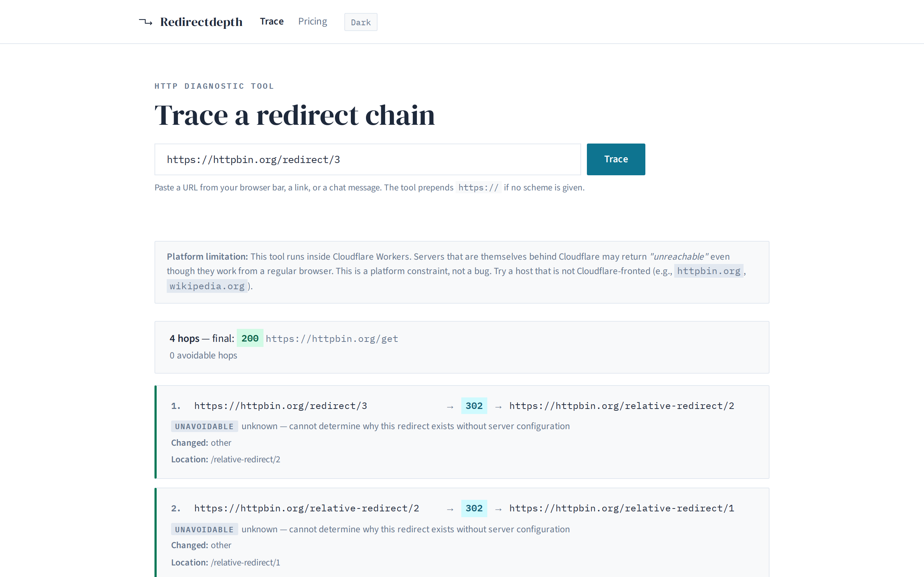The width and height of the screenshot is (924, 577).
Task: Click the arrow before hop 1's 302 badge
Action: (450, 407)
